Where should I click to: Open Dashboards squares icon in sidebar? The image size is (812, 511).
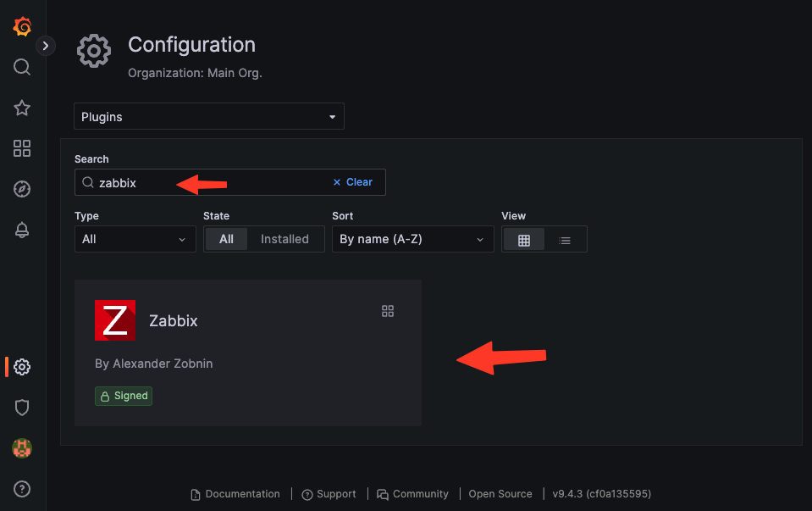pyautogui.click(x=22, y=148)
